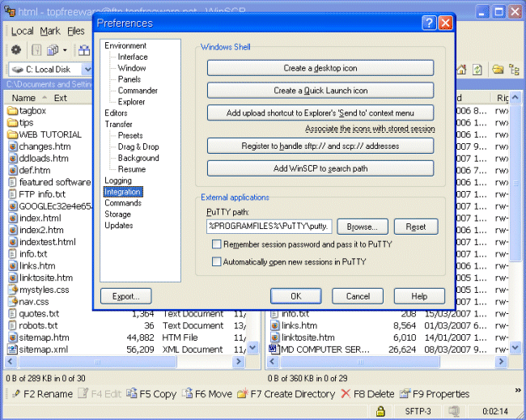The image size is (526, 420).
Task: Cancel the Preferences dialog
Action: 358,296
